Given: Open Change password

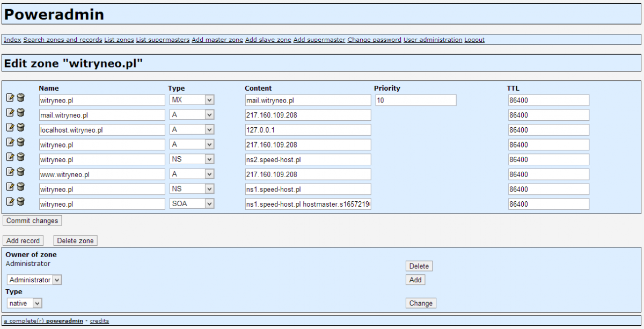Looking at the screenshot, I should [375, 40].
